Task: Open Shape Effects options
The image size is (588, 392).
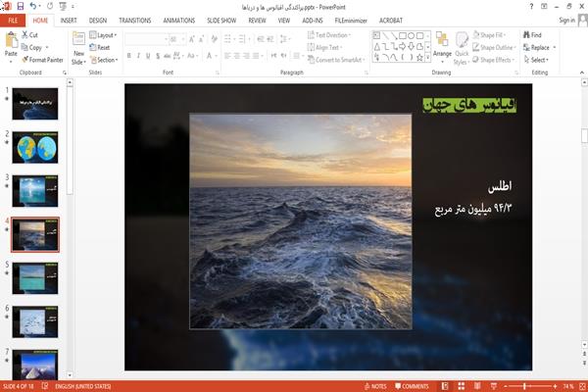Action: tap(494, 60)
